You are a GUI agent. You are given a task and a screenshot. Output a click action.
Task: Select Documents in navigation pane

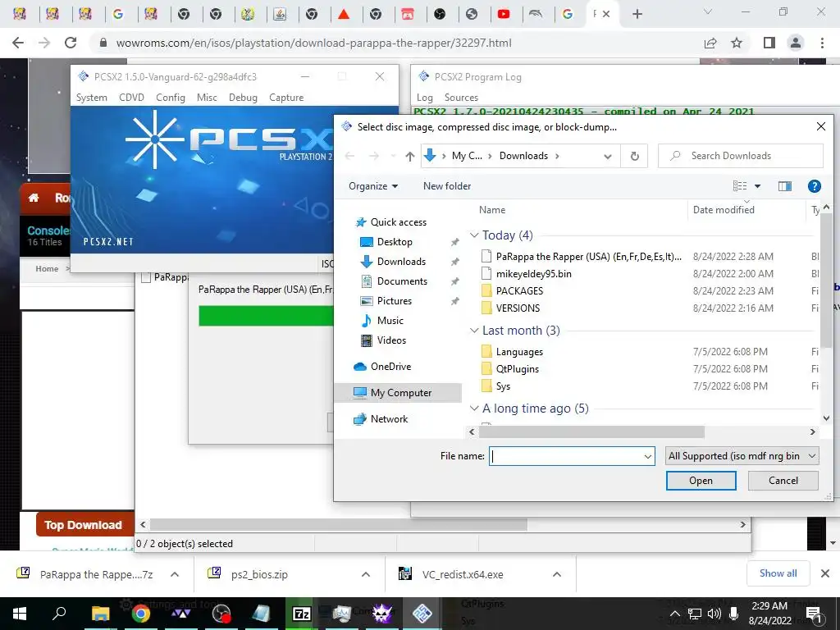pyautogui.click(x=402, y=281)
